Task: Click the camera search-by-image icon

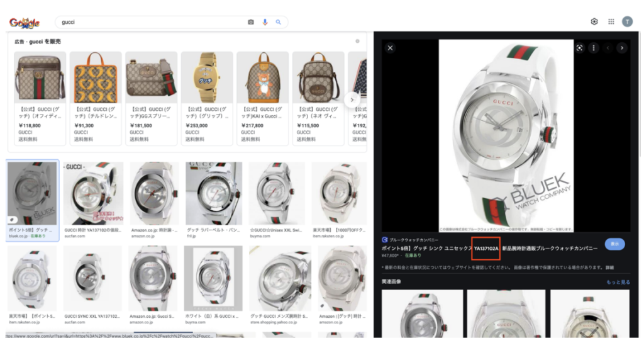Action: point(251,22)
